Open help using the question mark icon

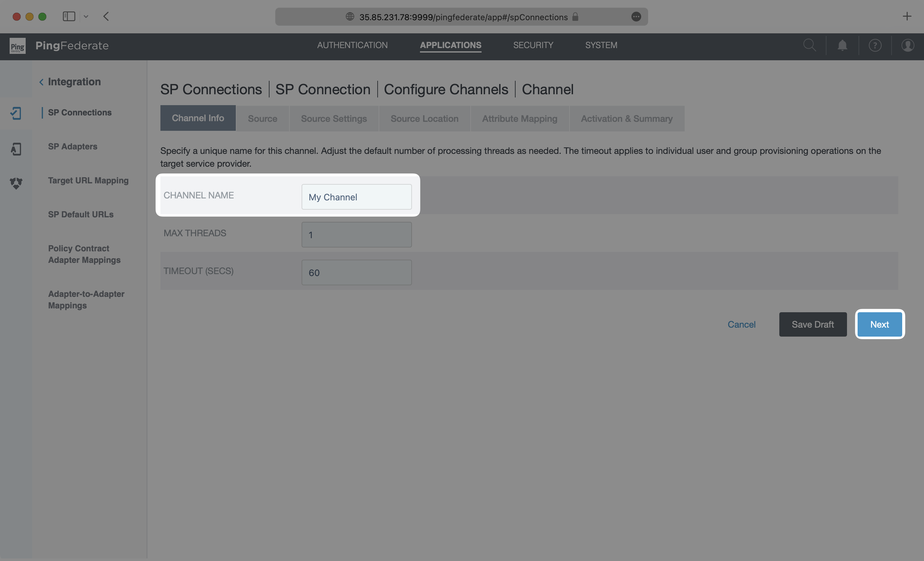tap(875, 45)
